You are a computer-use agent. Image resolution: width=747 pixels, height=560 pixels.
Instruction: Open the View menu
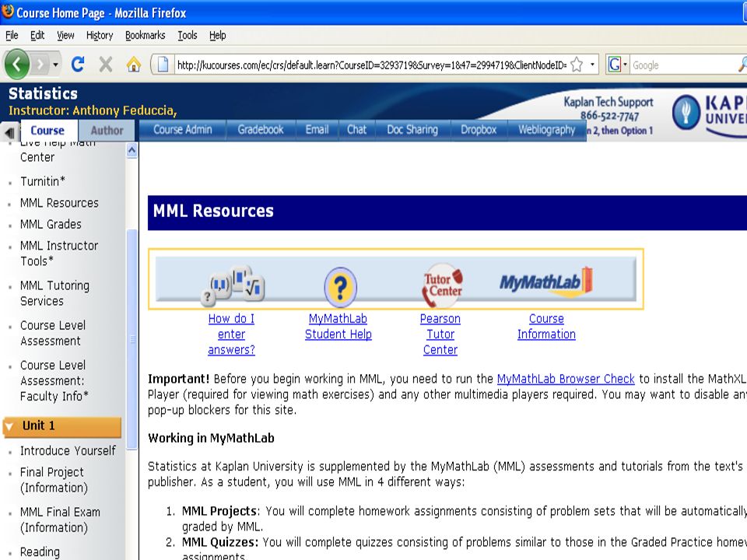65,35
